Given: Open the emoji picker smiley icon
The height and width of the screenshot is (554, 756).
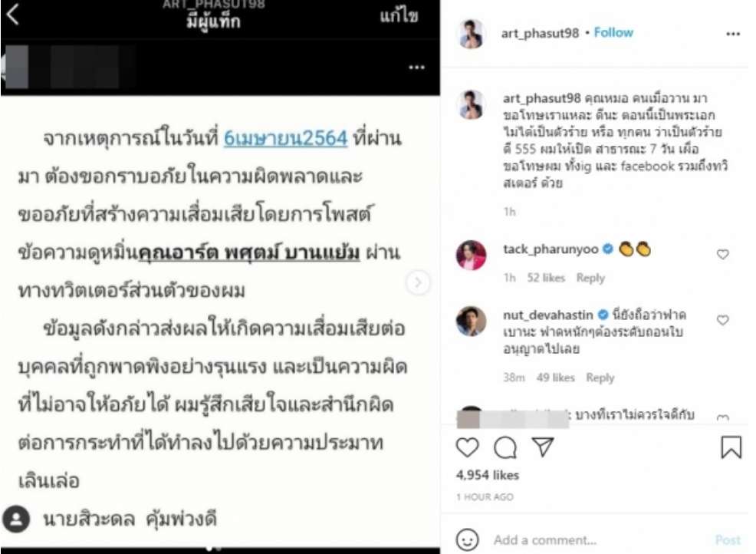Looking at the screenshot, I should click(467, 539).
